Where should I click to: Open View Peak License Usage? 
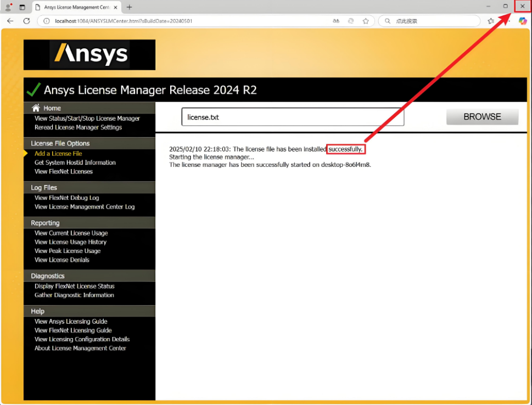coord(68,251)
